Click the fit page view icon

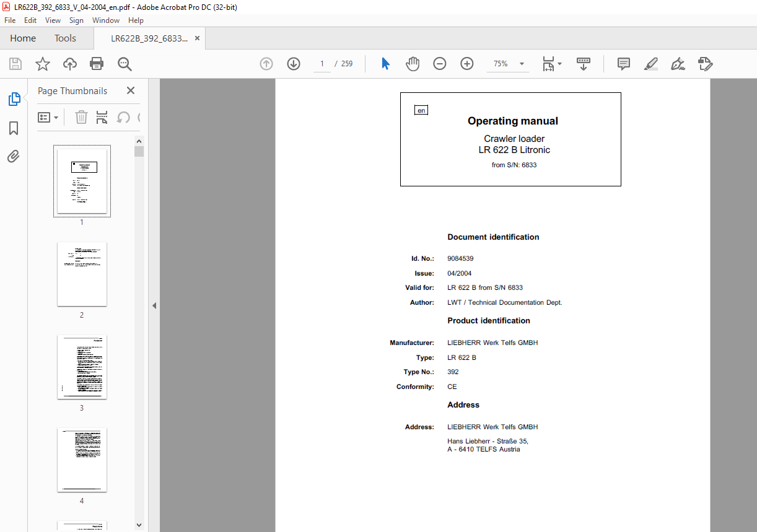[x=548, y=64]
